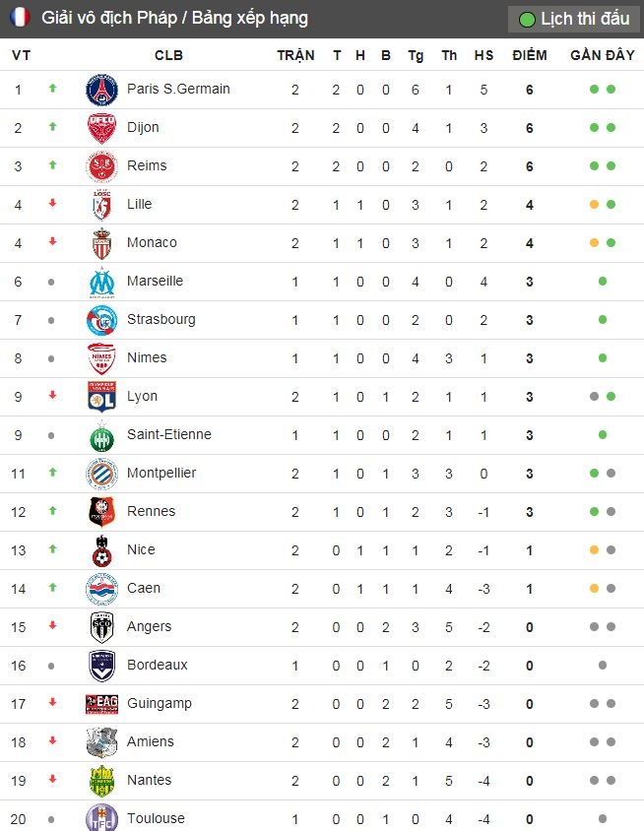644x831 pixels.
Task: Sort table by HS column header
Action: [x=483, y=55]
